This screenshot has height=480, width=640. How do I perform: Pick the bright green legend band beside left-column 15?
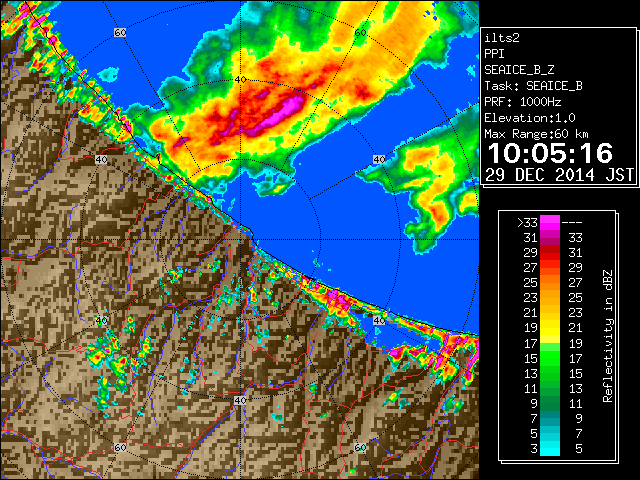[x=550, y=358]
